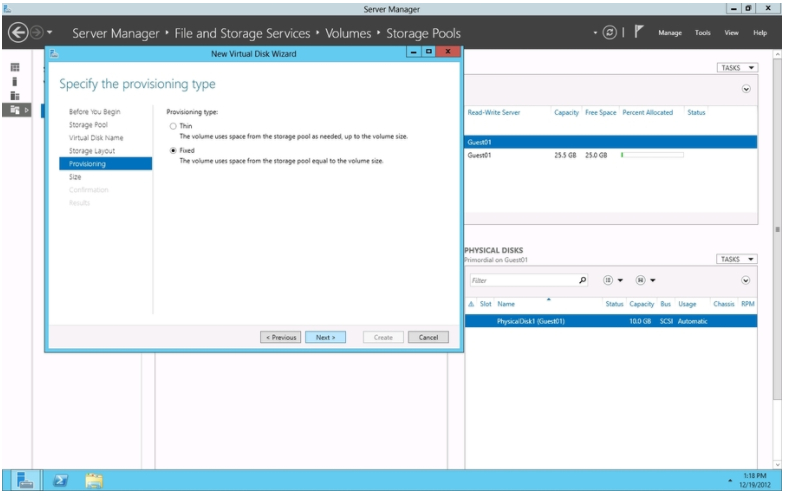Click the Servers grid icon in sidebar
Viewport: 785px width, 496px height.
15,67
